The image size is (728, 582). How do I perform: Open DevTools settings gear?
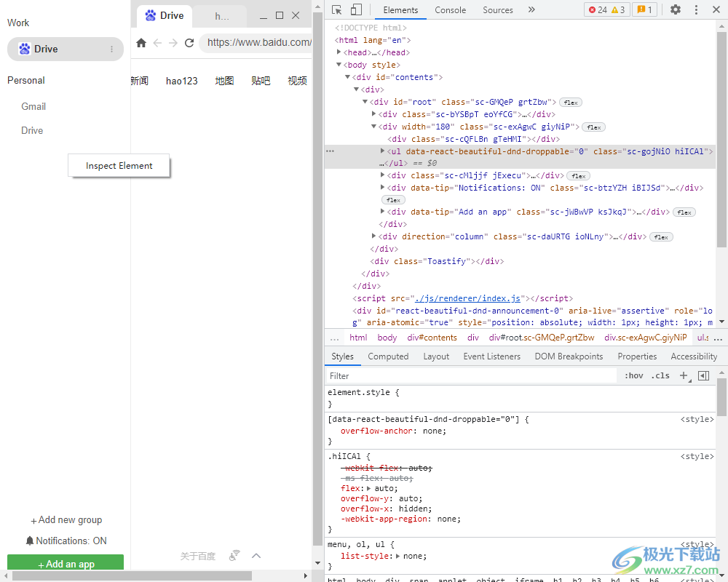click(x=675, y=9)
